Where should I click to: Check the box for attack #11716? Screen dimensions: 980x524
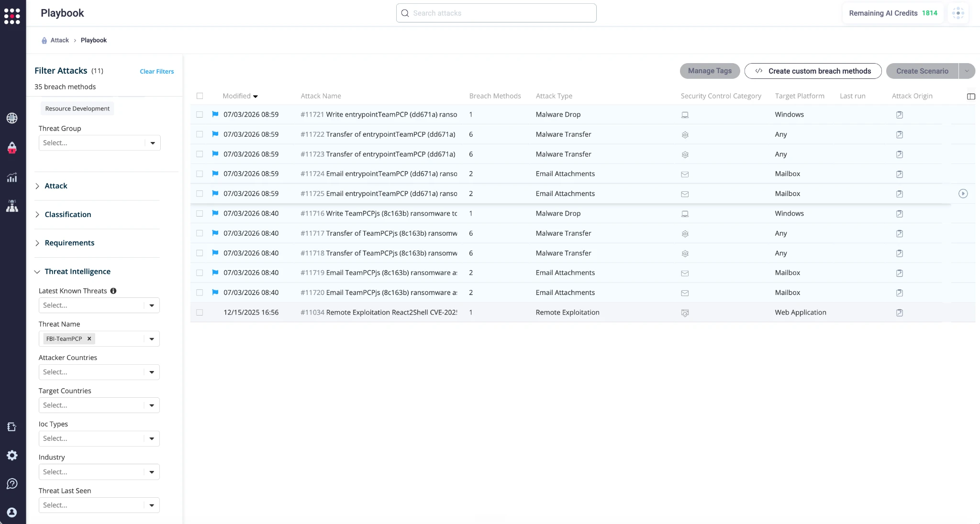coord(200,213)
